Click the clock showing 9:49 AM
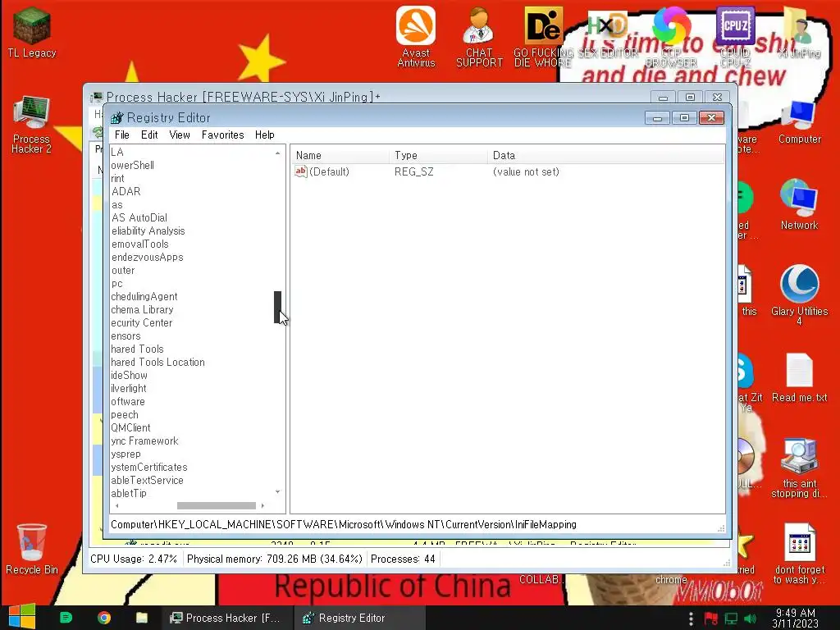The height and width of the screenshot is (630, 840). (796, 619)
